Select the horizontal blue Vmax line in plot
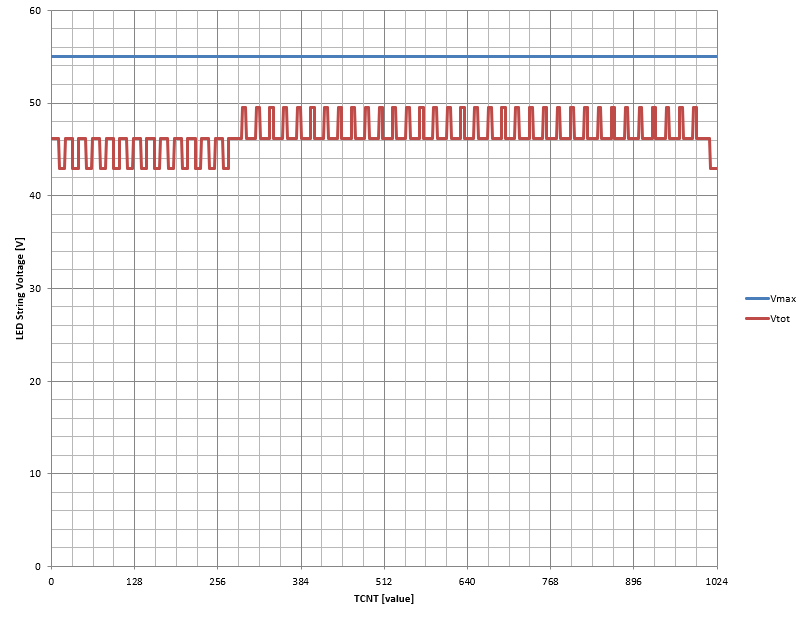 [400, 57]
